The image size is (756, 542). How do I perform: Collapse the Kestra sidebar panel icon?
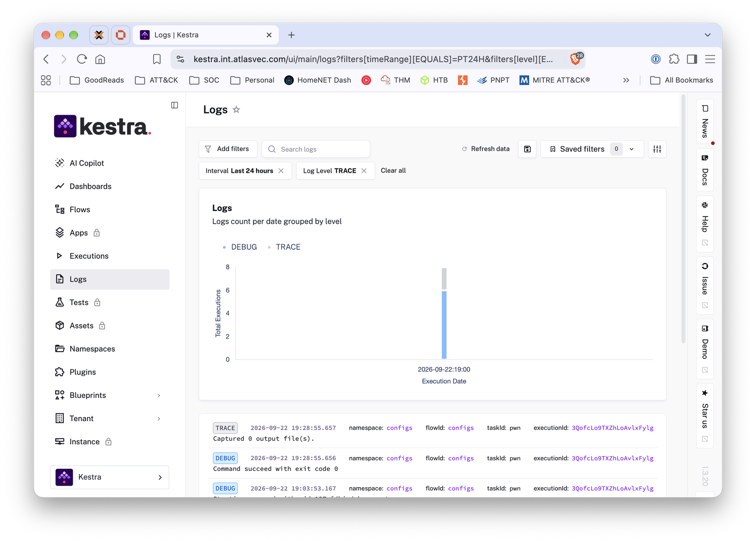pyautogui.click(x=174, y=105)
